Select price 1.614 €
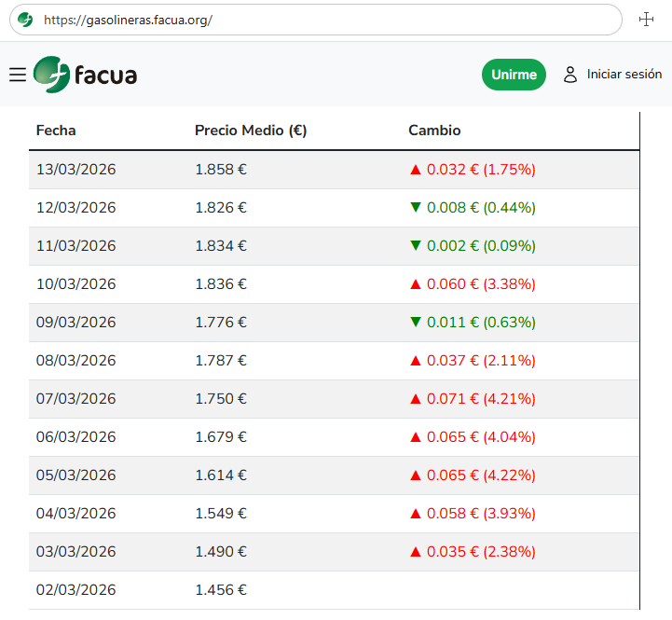This screenshot has width=672, height=620. [x=221, y=475]
